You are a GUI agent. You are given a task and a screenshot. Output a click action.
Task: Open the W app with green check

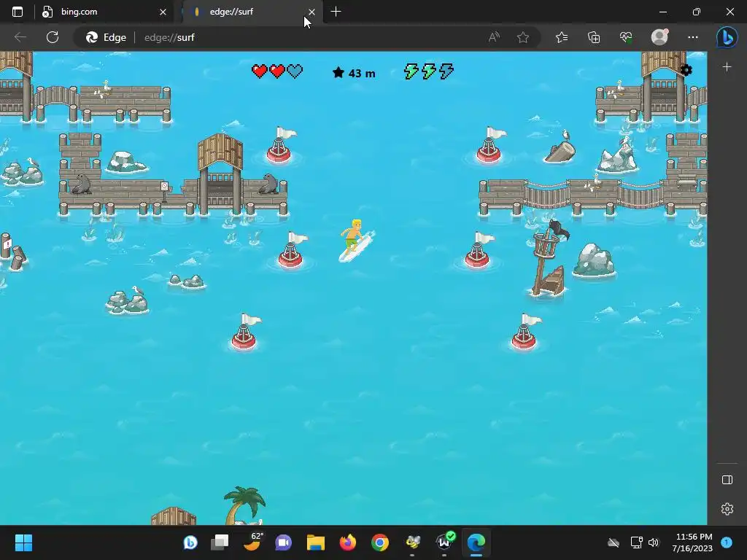click(x=445, y=542)
